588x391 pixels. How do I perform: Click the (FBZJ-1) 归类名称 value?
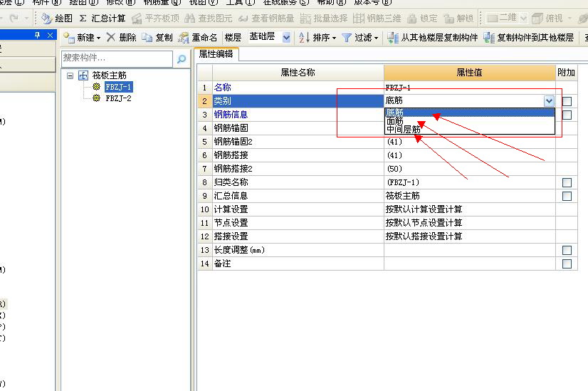point(470,182)
